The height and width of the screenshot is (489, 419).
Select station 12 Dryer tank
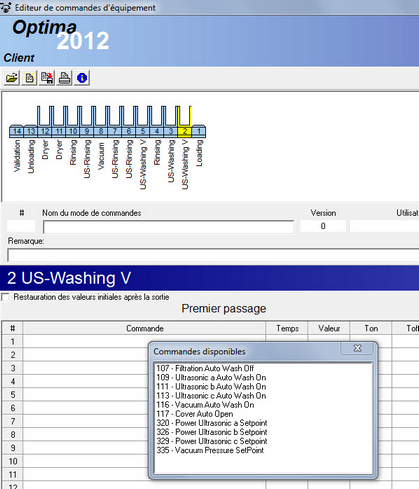(x=45, y=131)
